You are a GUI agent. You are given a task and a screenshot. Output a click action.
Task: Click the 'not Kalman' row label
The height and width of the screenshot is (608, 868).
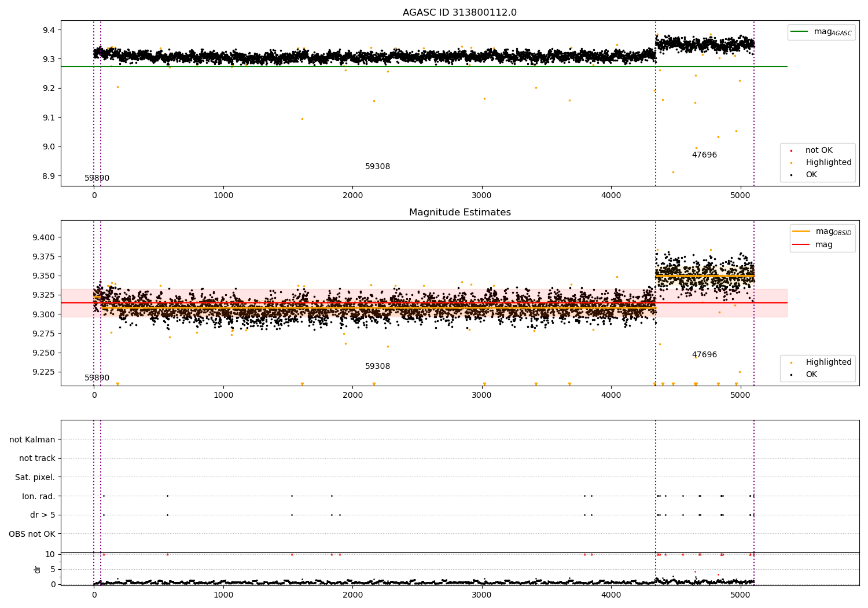(32, 439)
